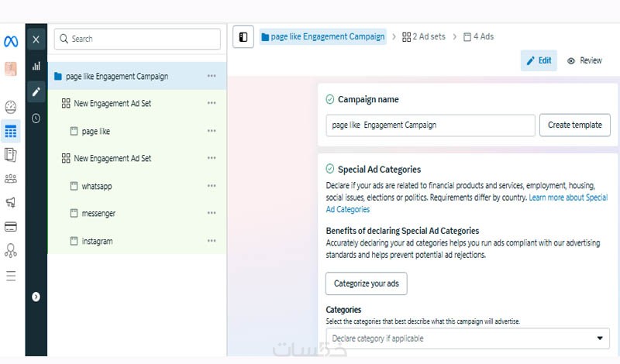This screenshot has height=364, width=620.
Task: Open options menu for whatsapp ad
Action: click(212, 186)
